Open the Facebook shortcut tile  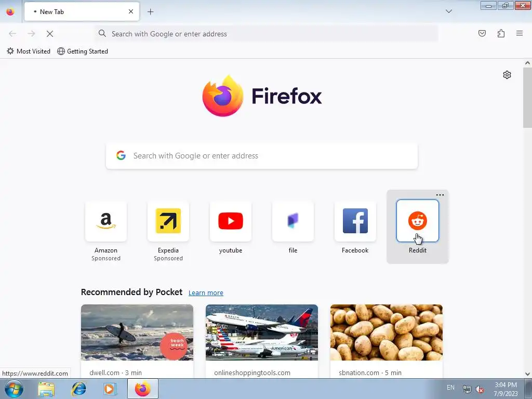pyautogui.click(x=355, y=221)
